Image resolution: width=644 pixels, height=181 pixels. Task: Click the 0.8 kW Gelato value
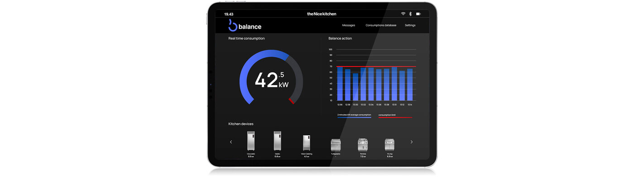[x=277, y=157]
